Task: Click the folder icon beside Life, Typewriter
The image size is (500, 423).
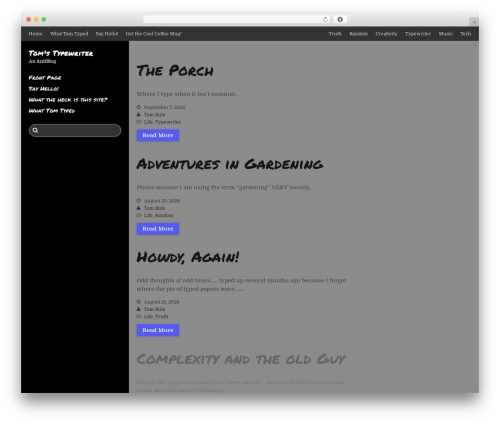Action: pos(139,122)
